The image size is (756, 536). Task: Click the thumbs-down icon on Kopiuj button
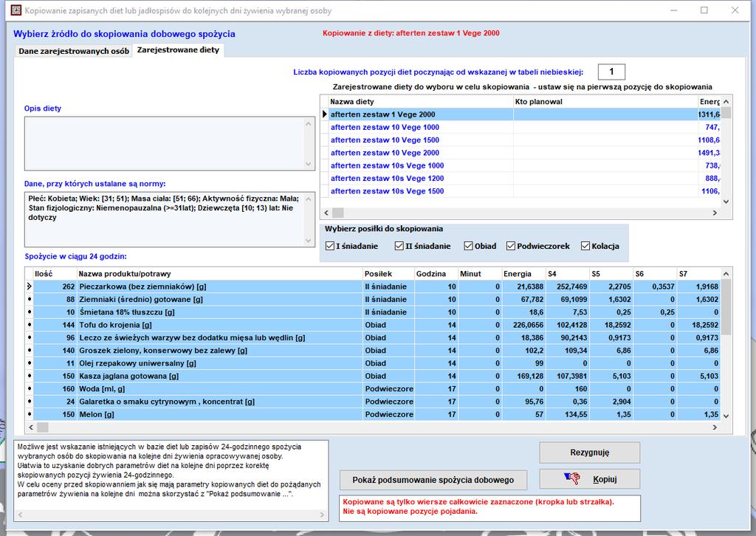click(x=572, y=478)
